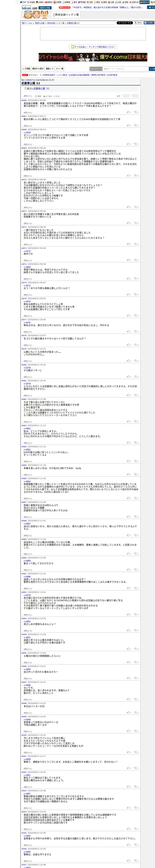Thumbs-up post #892
This screenshot has width=155, height=868.
129,614
